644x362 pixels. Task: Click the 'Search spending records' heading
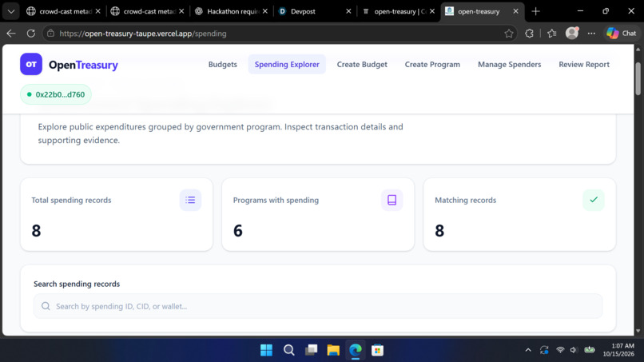pos(77,284)
